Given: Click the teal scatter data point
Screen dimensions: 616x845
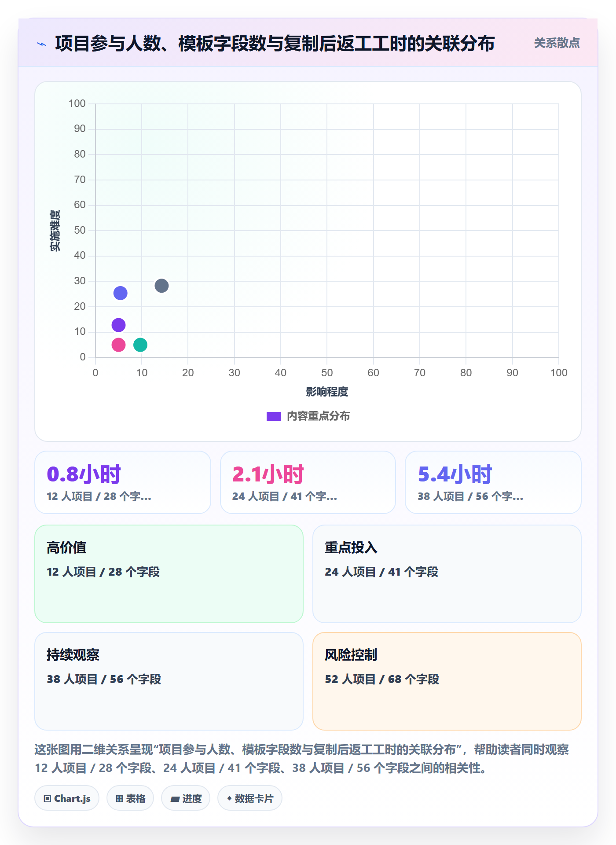Looking at the screenshot, I should 140,345.
